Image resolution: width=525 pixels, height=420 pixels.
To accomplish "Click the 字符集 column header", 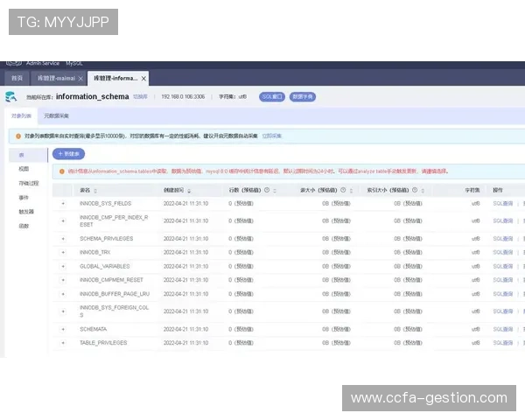I will pyautogui.click(x=472, y=190).
